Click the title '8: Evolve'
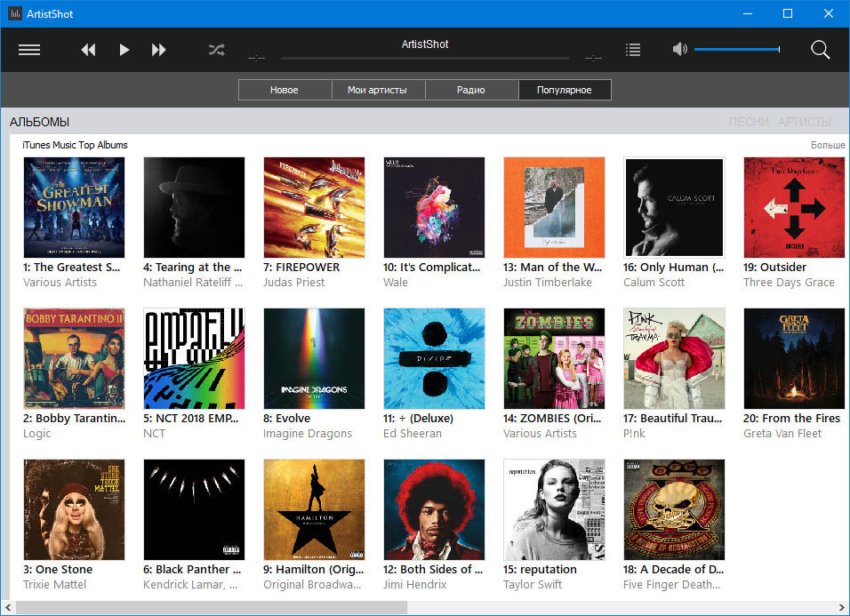 click(287, 419)
